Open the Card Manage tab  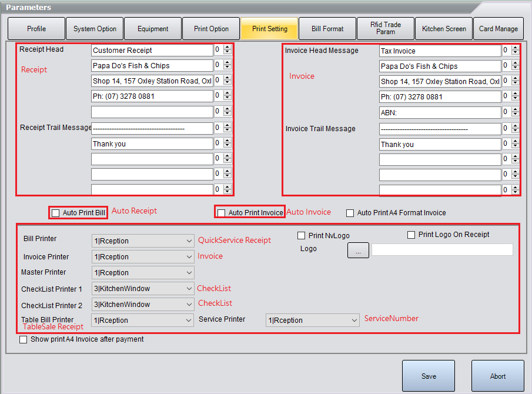pyautogui.click(x=498, y=29)
